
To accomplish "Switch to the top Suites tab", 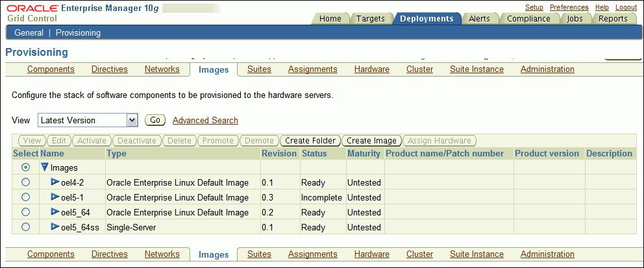I will (x=259, y=69).
